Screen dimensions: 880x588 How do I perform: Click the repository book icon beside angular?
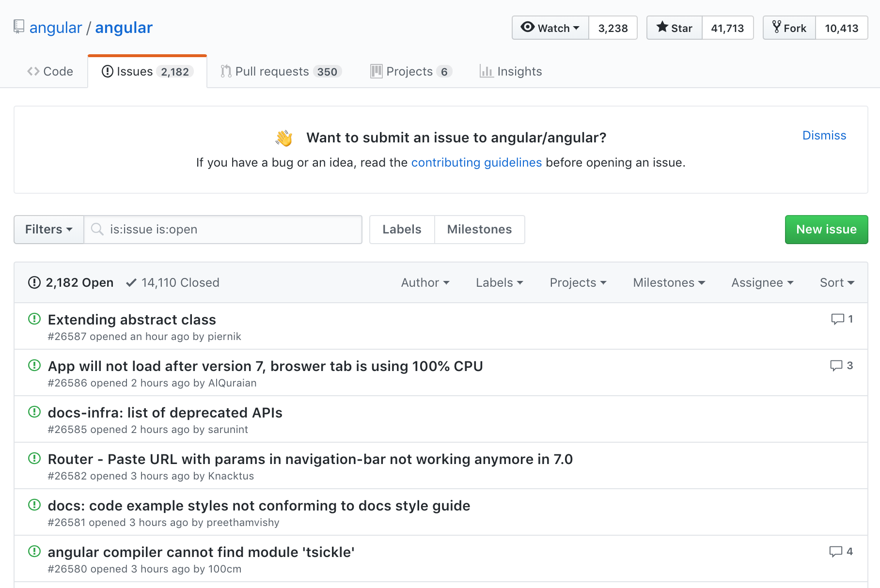19,27
